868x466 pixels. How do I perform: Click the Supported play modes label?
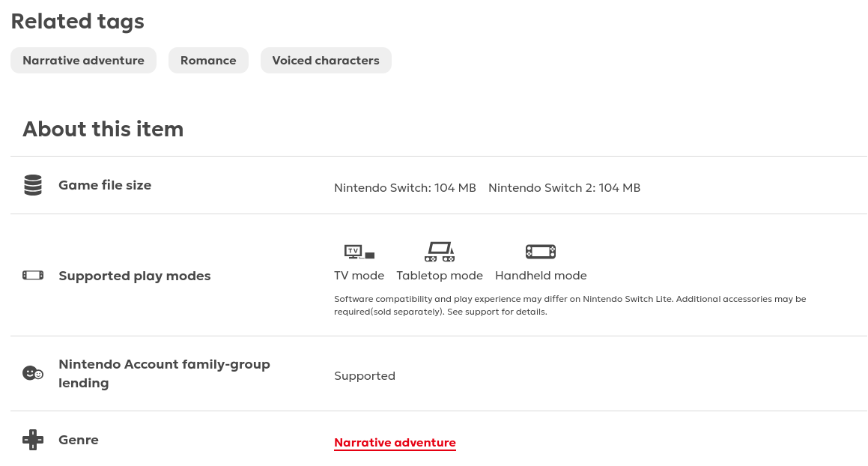[x=135, y=276]
